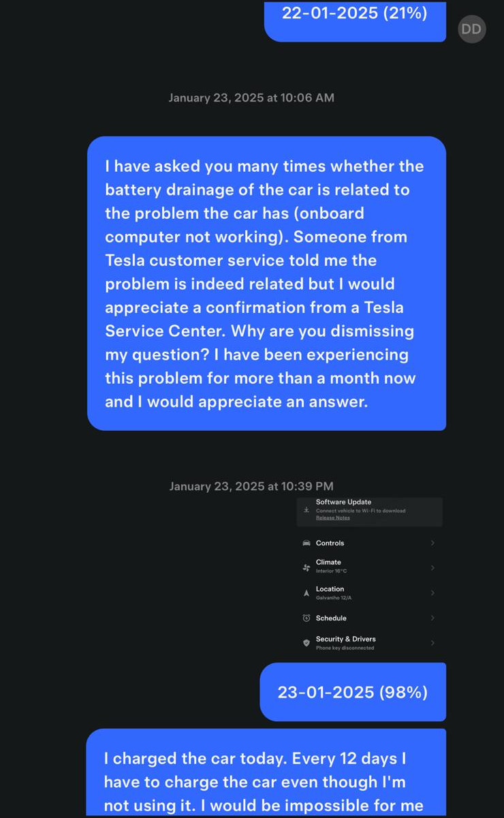Expand the Climate row chevron
The width and height of the screenshot is (504, 818).
pos(432,567)
